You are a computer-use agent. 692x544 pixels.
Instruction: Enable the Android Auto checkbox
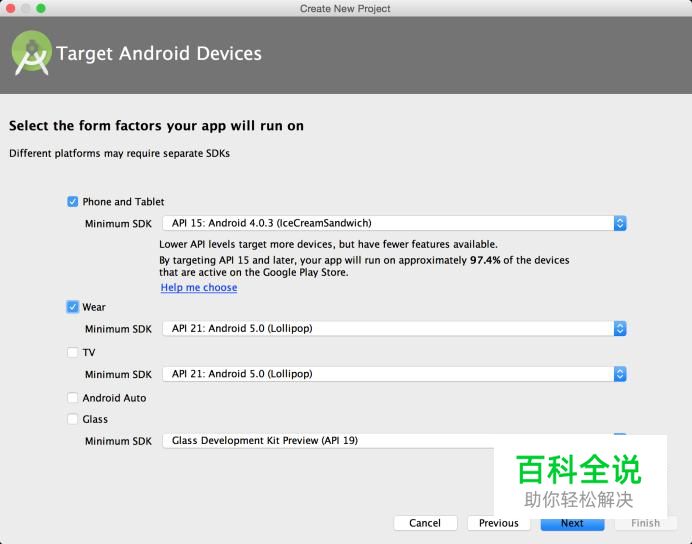[72, 398]
